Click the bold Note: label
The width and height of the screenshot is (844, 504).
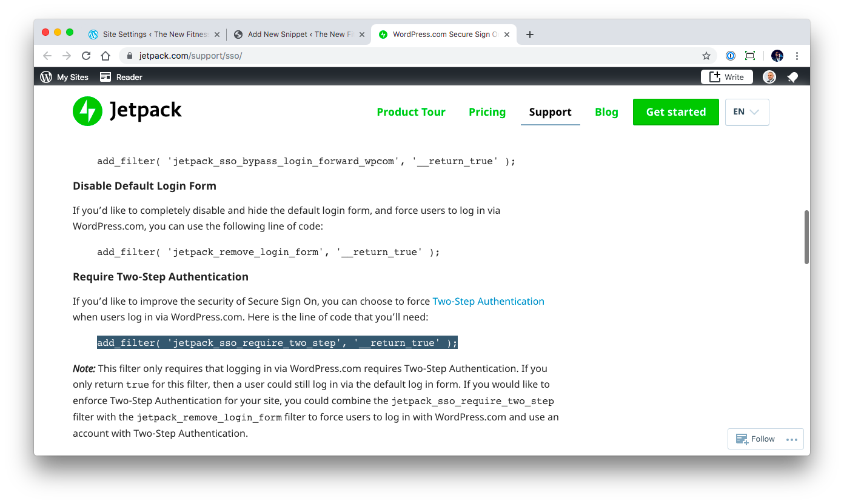click(x=84, y=368)
